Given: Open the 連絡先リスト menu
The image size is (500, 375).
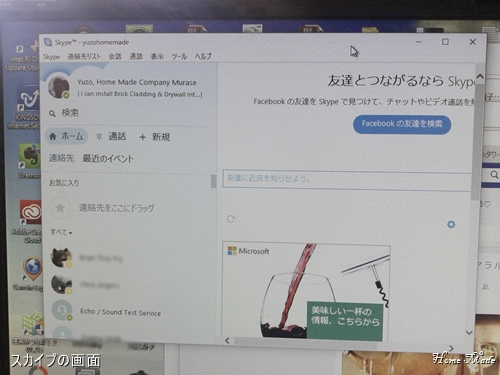Looking at the screenshot, I should [84, 56].
